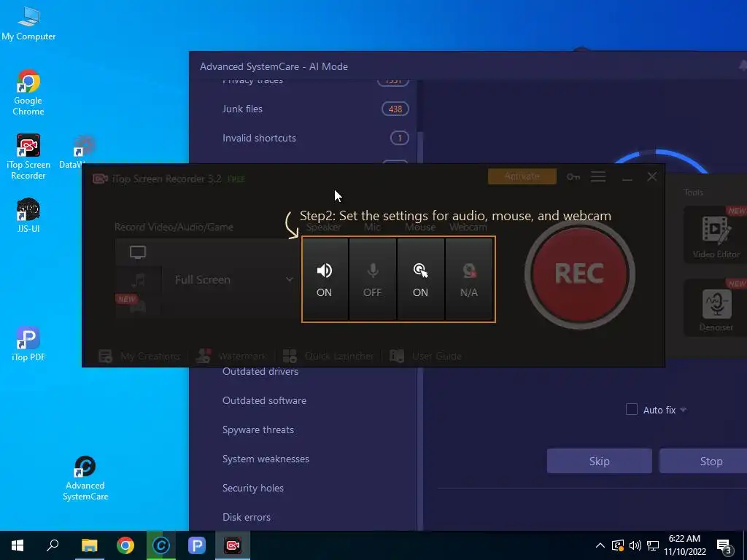Open Quick Launcher

pos(328,356)
